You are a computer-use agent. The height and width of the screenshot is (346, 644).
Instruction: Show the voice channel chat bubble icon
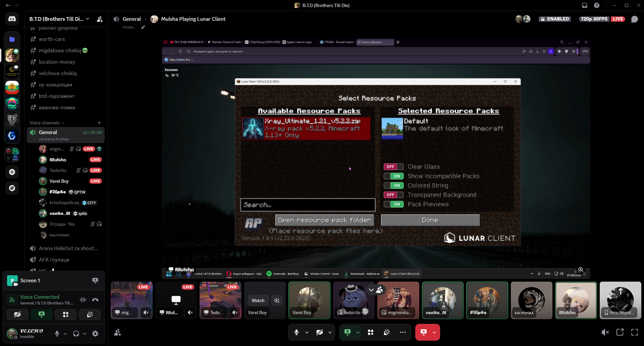(x=634, y=19)
